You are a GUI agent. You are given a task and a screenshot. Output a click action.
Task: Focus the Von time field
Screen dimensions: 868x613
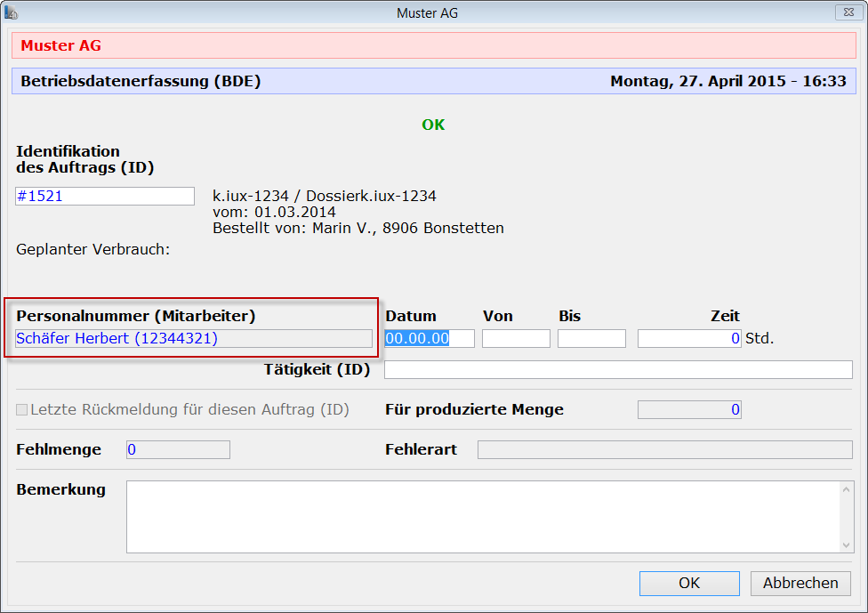click(516, 339)
